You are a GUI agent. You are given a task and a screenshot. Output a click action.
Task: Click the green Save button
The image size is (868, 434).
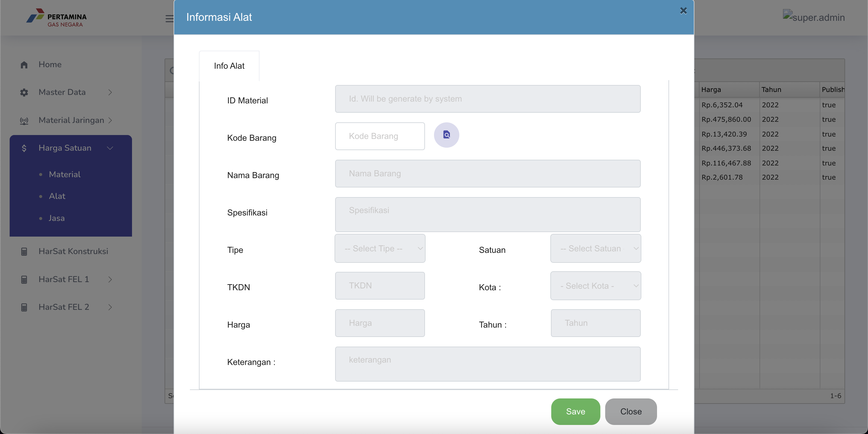pyautogui.click(x=576, y=411)
